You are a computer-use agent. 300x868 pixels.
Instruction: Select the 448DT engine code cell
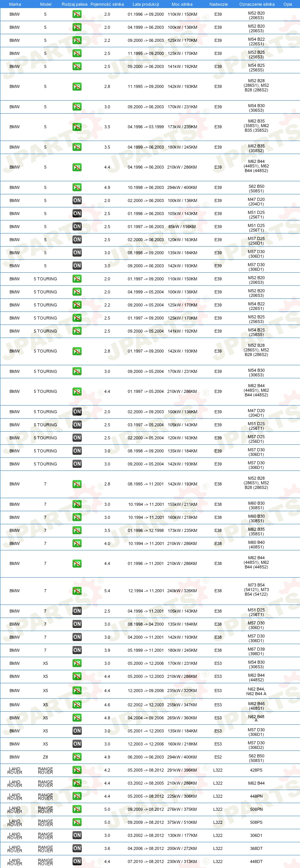pyautogui.click(x=256, y=861)
